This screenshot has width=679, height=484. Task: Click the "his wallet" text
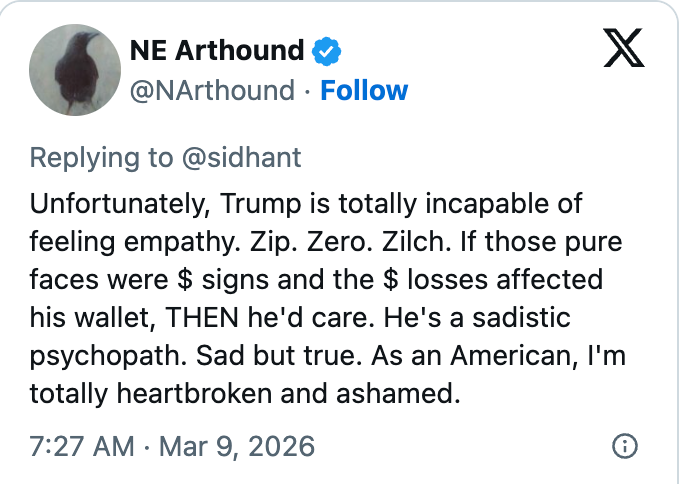[80, 318]
